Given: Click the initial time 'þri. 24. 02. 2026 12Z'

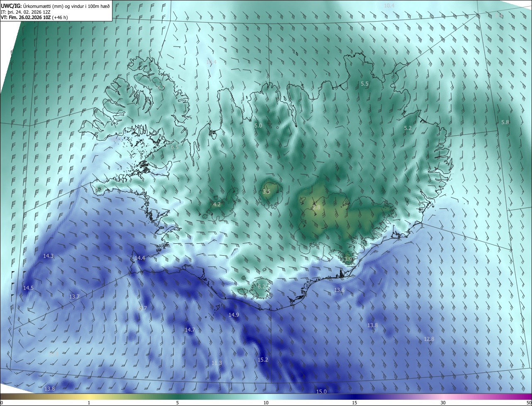Looking at the screenshot, I should tap(28, 12).
